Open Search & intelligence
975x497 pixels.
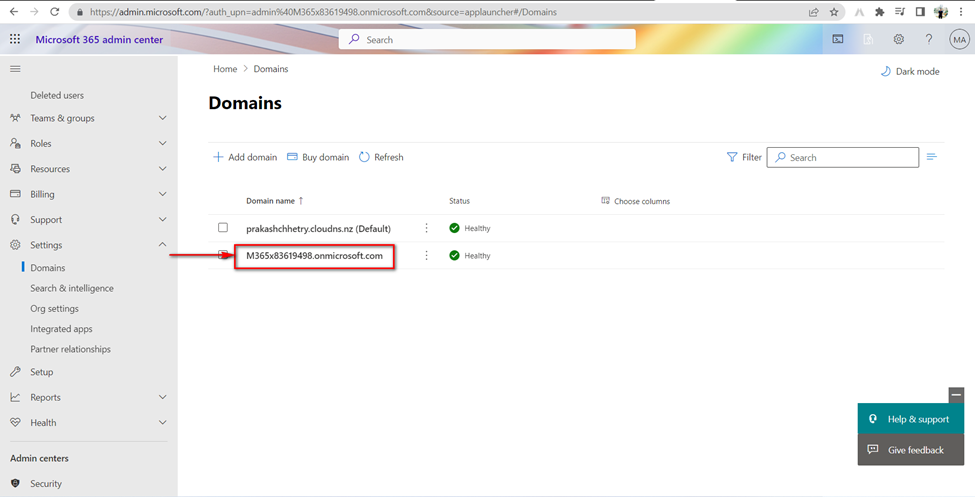click(72, 288)
